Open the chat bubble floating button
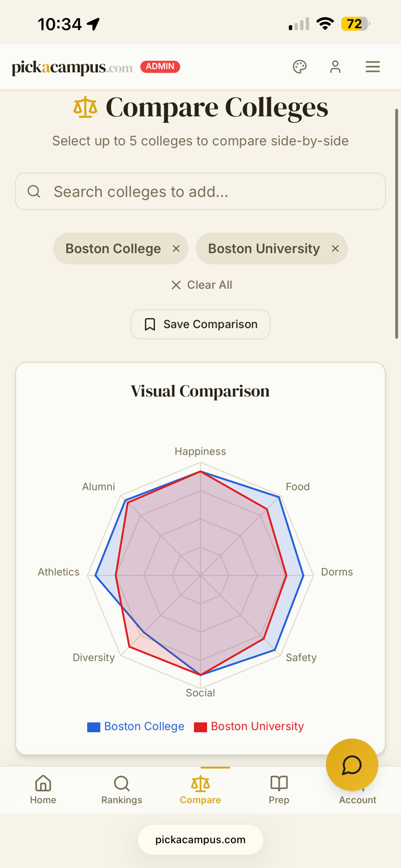Screen dimensions: 401x868 click(352, 765)
